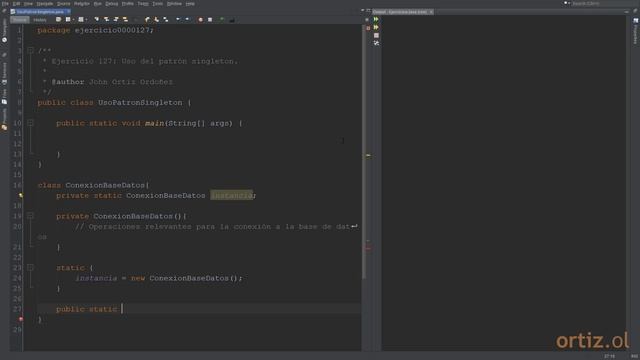This screenshot has width=640, height=360.
Task: Go to next bookmark icon
Action: (156, 19)
